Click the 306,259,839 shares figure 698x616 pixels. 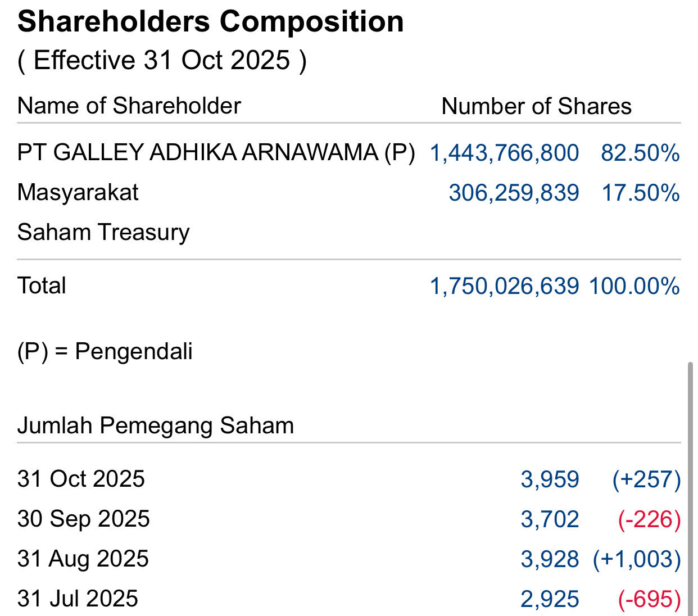point(514,193)
